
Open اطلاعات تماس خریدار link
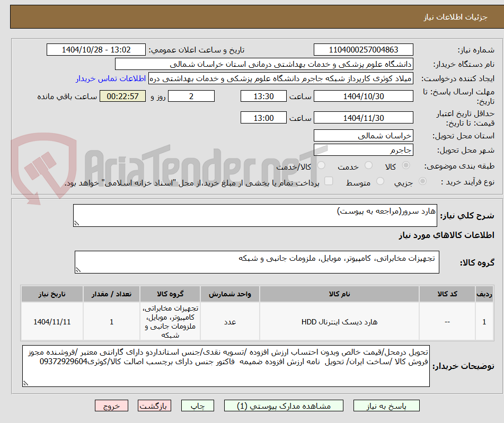[x=111, y=79]
